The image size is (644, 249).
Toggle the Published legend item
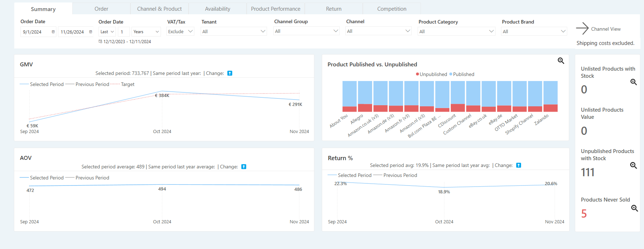[463, 74]
